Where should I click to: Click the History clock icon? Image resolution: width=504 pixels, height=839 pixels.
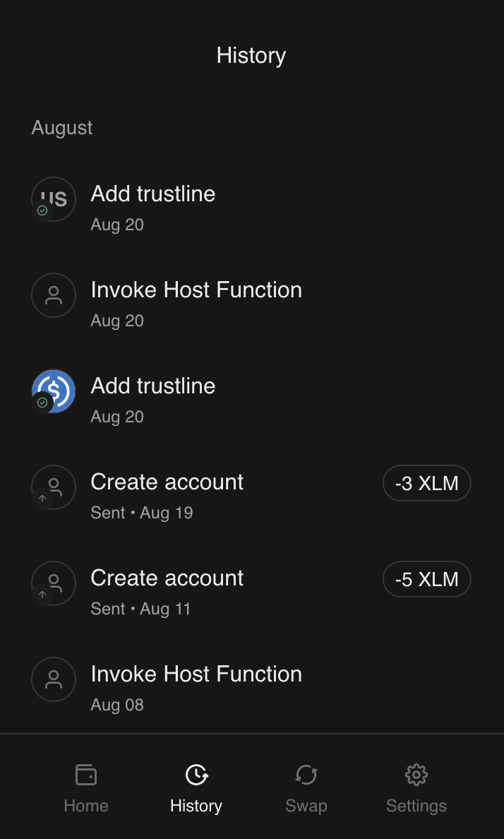point(196,775)
